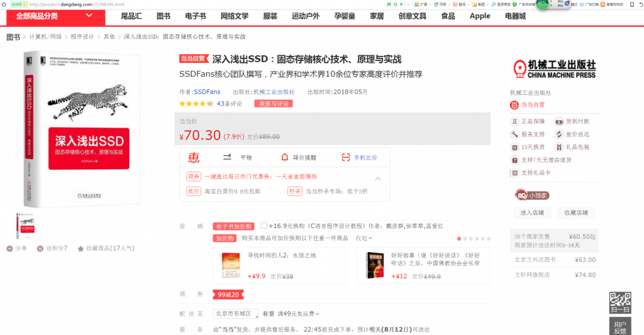Viewport: 644px width, 335px height.
Task: Click the 惠惠购物助手 shopping assistant icon
Action: pos(603,4)
